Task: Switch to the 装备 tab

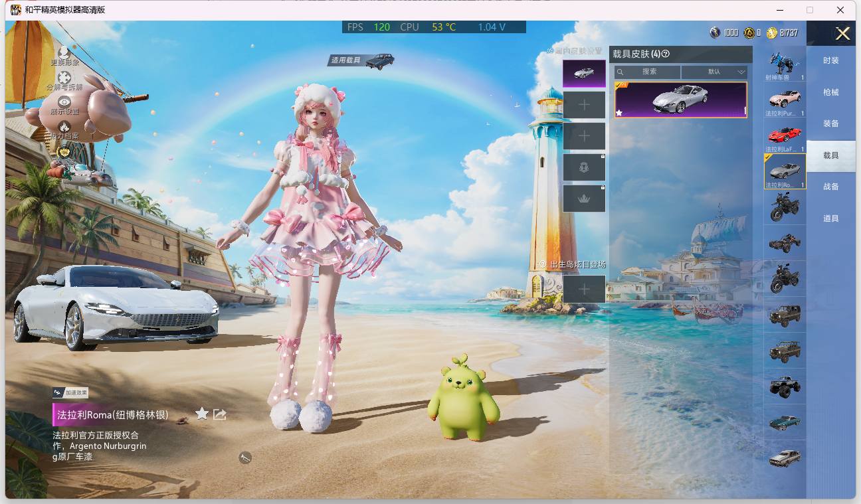Action: coord(831,124)
